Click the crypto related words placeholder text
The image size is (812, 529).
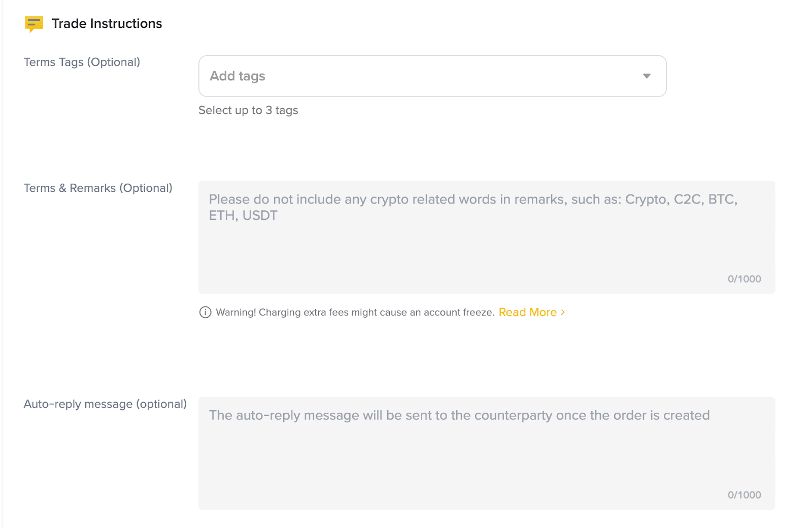point(472,199)
